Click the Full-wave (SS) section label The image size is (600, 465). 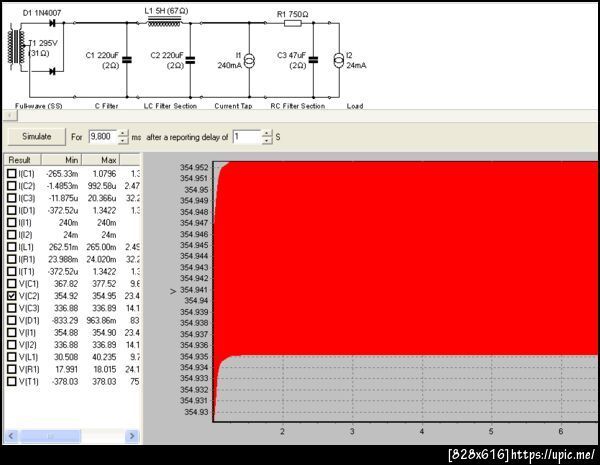click(39, 106)
